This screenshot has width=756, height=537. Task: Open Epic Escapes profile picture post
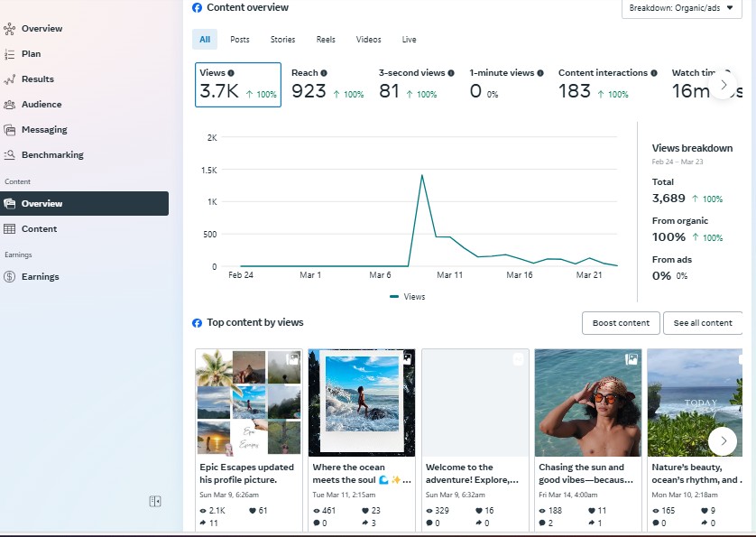click(x=249, y=403)
